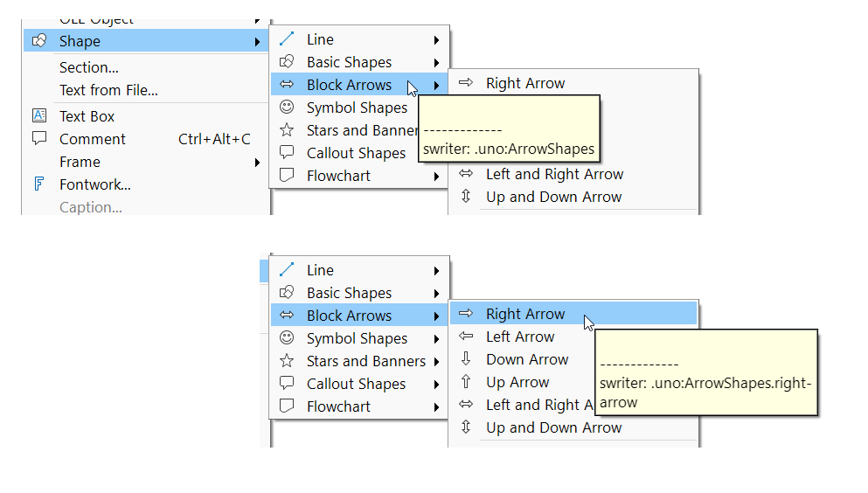Viewport: 868px width, 493px height.
Task: Click the Down Arrow shape icon
Action: [466, 359]
